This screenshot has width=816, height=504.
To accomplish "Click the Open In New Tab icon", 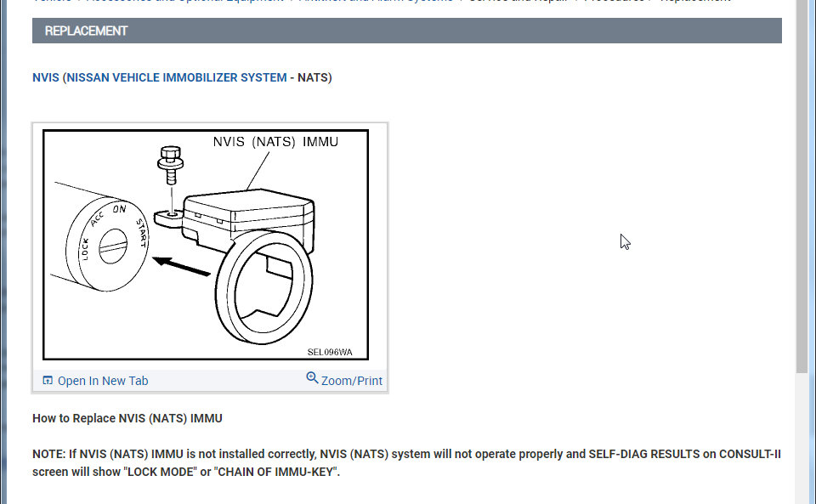I will 48,380.
